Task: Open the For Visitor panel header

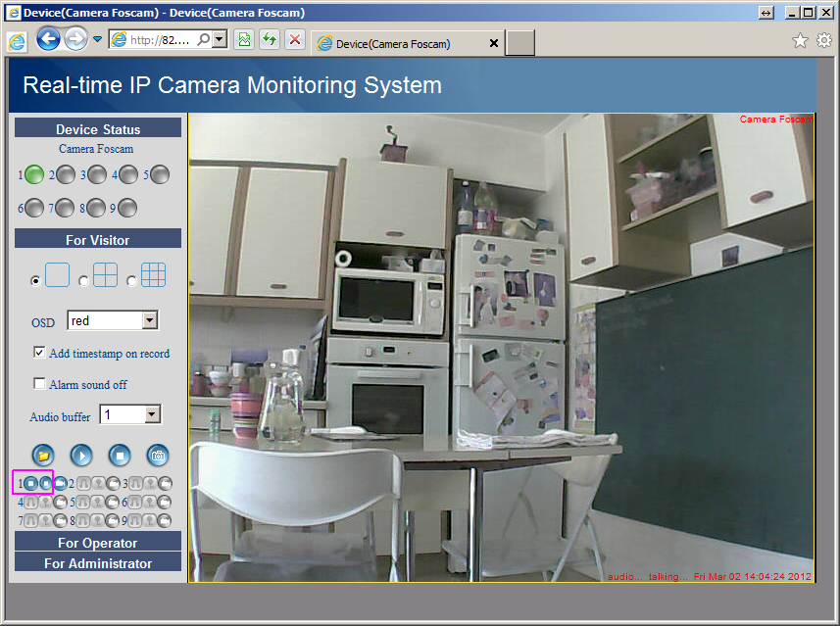Action: coord(98,239)
